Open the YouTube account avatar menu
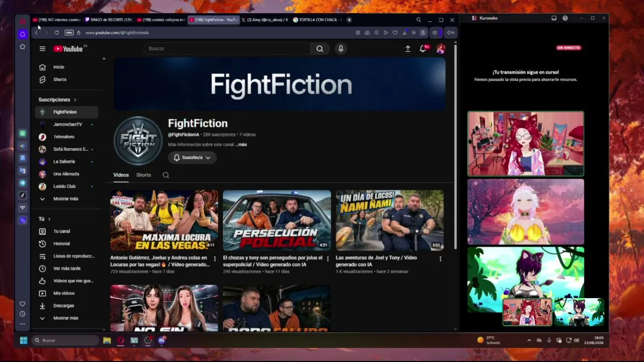This screenshot has height=362, width=644. (x=441, y=49)
